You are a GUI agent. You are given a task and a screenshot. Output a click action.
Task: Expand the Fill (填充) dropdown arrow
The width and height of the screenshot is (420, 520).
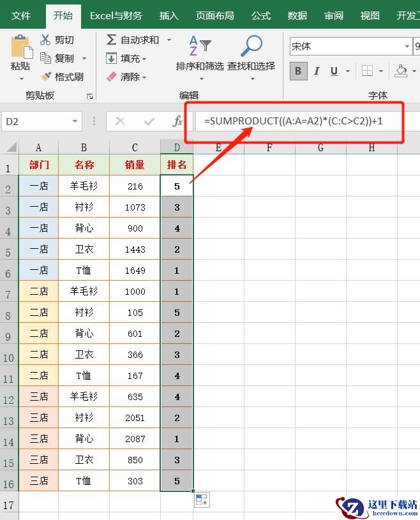pos(144,59)
